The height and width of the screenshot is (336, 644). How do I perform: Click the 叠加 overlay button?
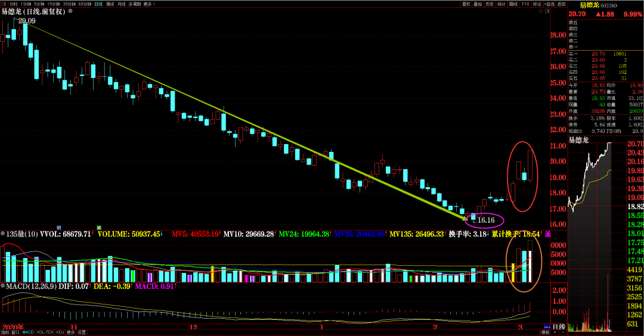coord(478,4)
